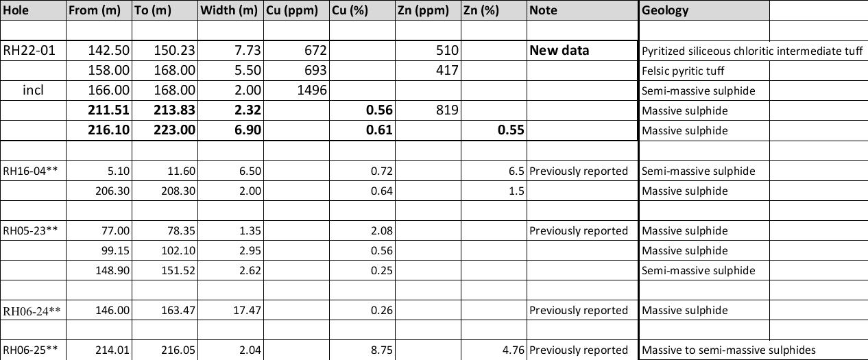Click the Zn (ppm) header cell
This screenshot has height=360, width=868.
[426, 11]
